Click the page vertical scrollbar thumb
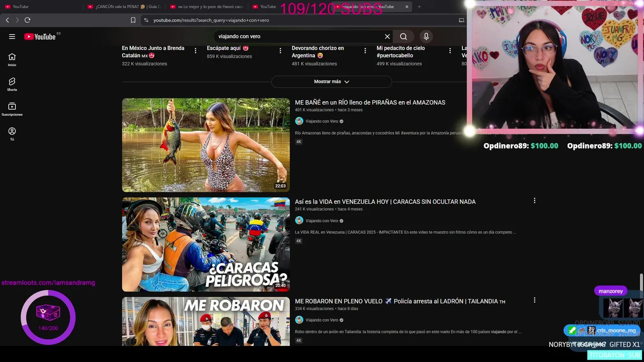Viewport: 644px width, 362px height. [x=641, y=285]
